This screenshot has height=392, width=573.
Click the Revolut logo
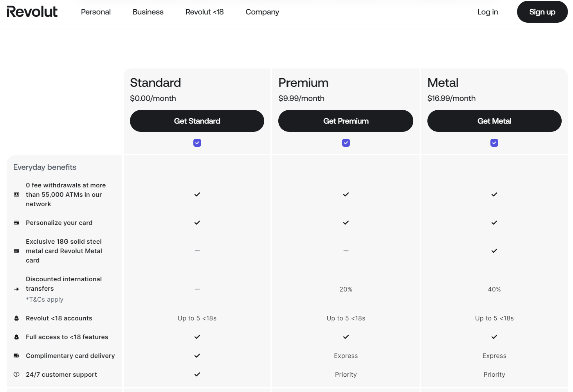click(32, 12)
